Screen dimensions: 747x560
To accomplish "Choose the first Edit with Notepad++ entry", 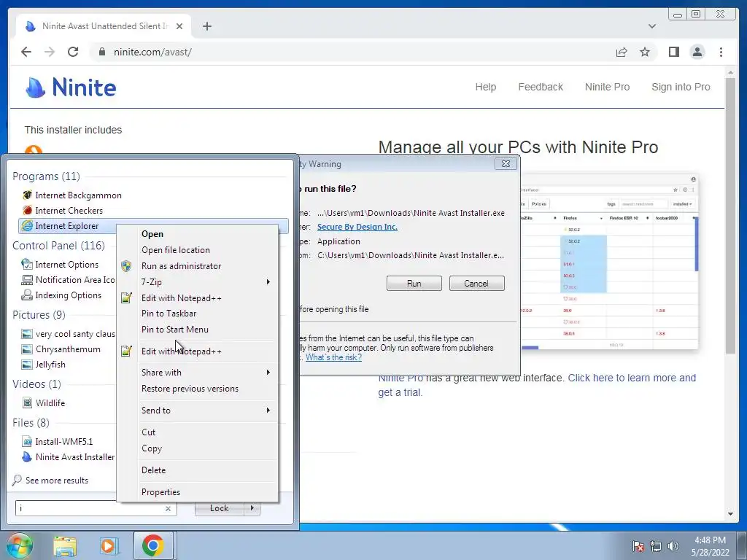I will click(x=197, y=298).
